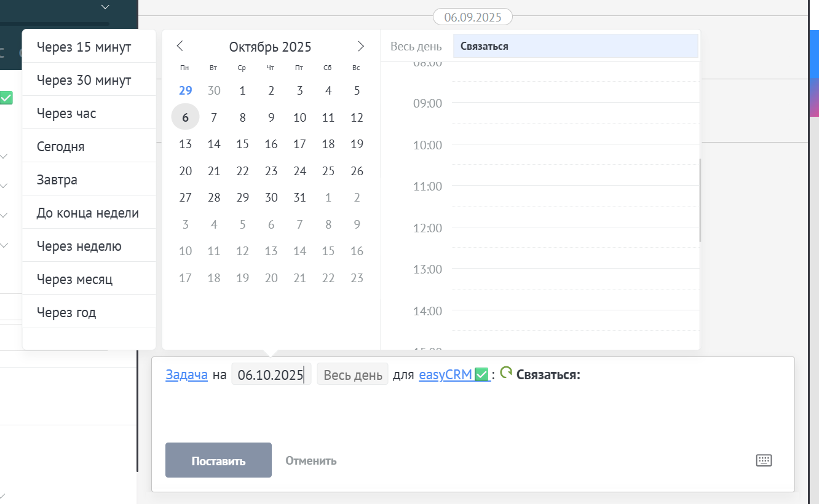Click the 06.09.2025 date badge
This screenshot has width=819, height=504.
pos(472,17)
